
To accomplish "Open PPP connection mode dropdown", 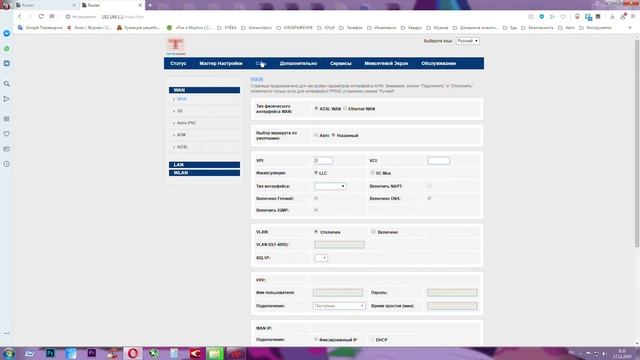I will (339, 306).
